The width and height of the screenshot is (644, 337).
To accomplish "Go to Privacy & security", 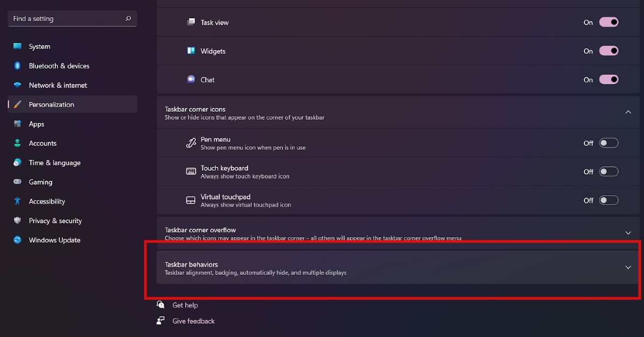I will tap(55, 220).
